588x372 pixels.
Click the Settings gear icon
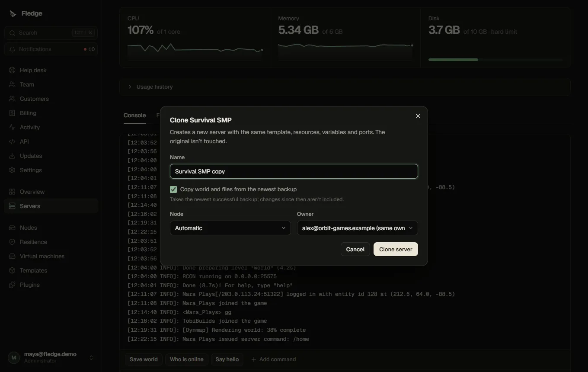click(x=12, y=170)
